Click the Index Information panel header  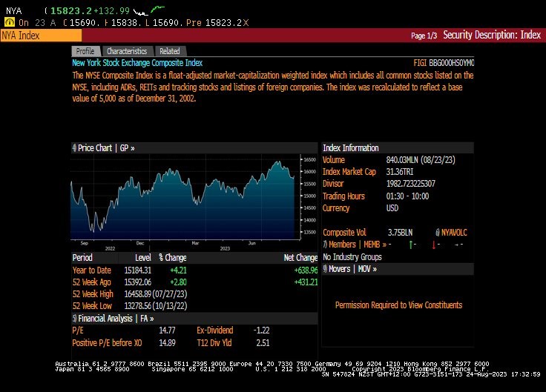pyautogui.click(x=398, y=148)
